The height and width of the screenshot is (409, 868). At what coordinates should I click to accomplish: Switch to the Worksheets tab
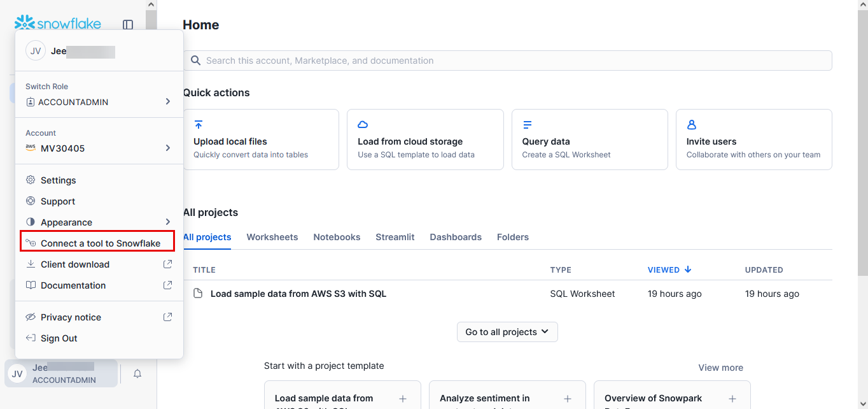click(x=272, y=237)
